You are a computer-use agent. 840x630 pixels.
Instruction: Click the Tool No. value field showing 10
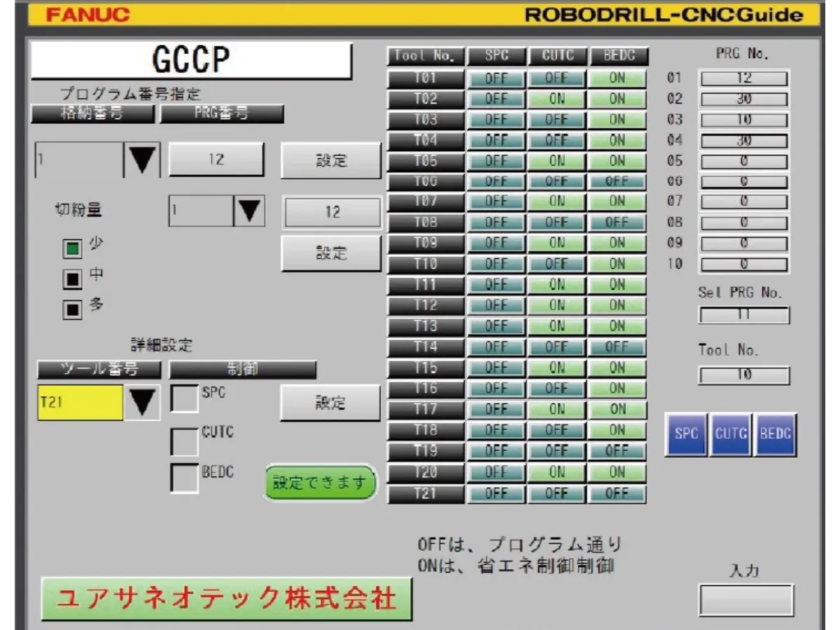tap(743, 376)
